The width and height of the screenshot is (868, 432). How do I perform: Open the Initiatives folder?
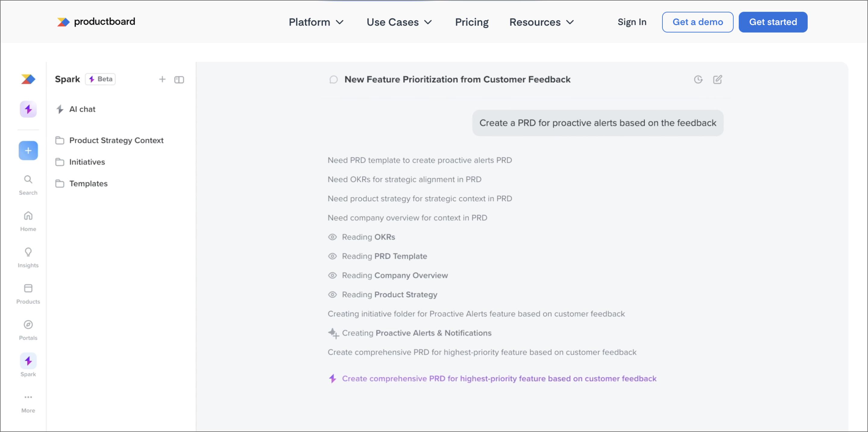(80, 162)
